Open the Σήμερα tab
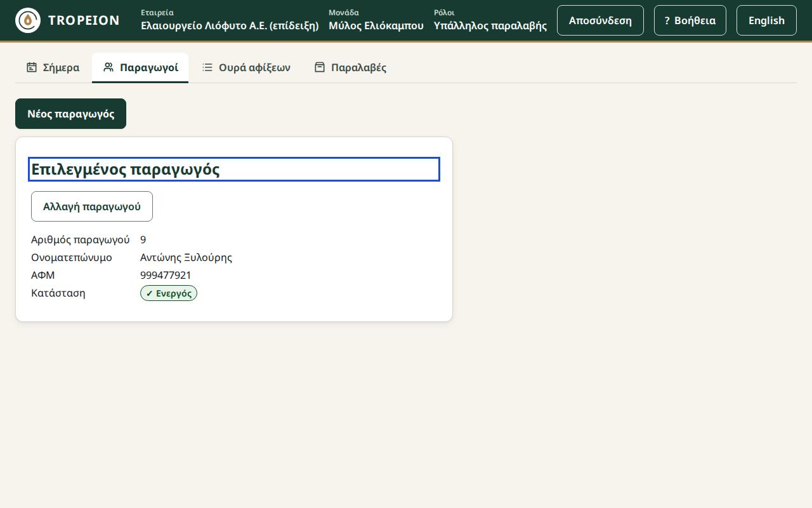The height and width of the screenshot is (508, 812). coord(53,67)
